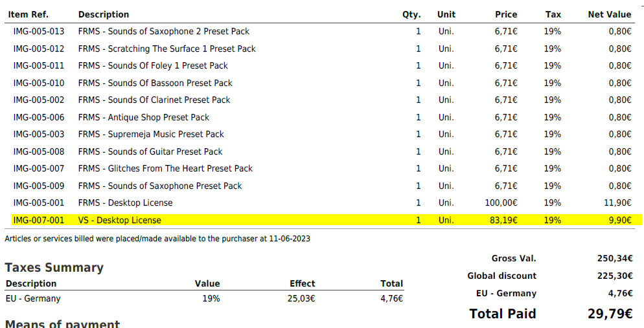Click the Effect value 25,03€
This screenshot has height=328, width=644.
(x=301, y=299)
